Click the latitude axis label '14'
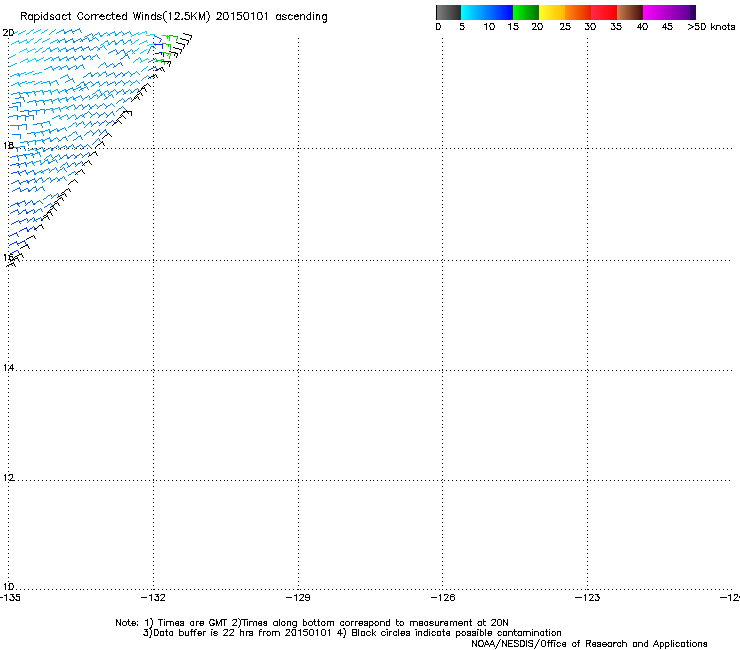The height and width of the screenshot is (650, 740). pyautogui.click(x=8, y=368)
